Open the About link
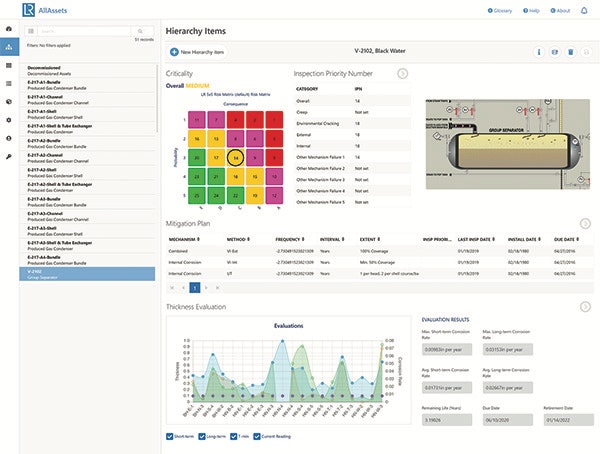The height and width of the screenshot is (454, 600). [x=560, y=10]
